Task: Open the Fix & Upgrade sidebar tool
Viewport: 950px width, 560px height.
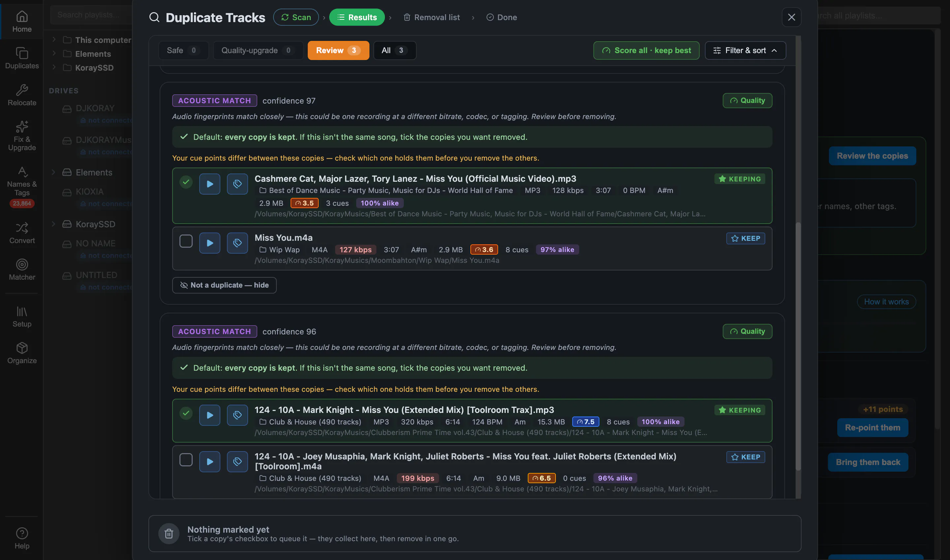Action: (21, 136)
